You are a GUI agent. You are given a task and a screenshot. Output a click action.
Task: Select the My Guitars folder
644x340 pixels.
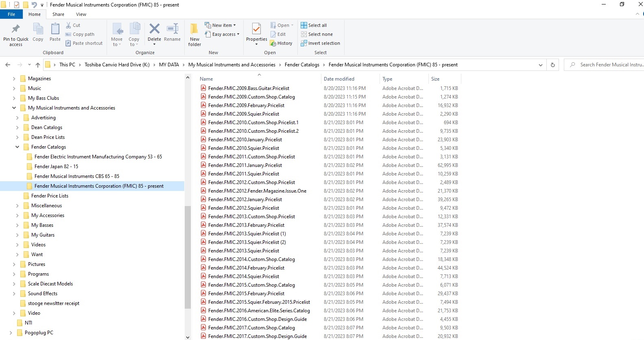[43, 235]
